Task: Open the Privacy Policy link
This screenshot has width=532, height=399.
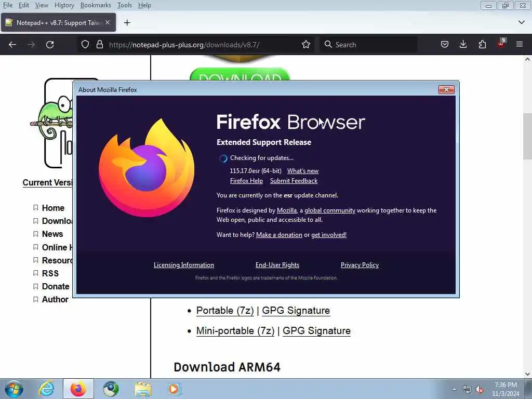Action: (x=360, y=265)
